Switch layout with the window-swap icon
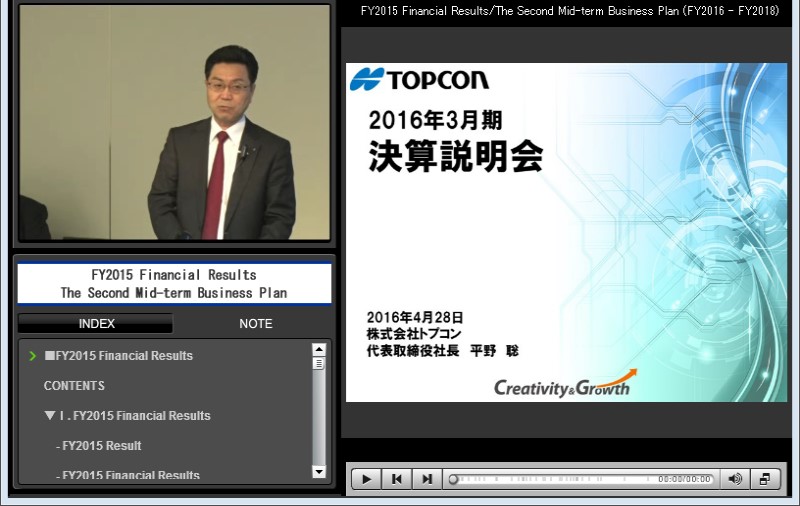 click(x=765, y=479)
